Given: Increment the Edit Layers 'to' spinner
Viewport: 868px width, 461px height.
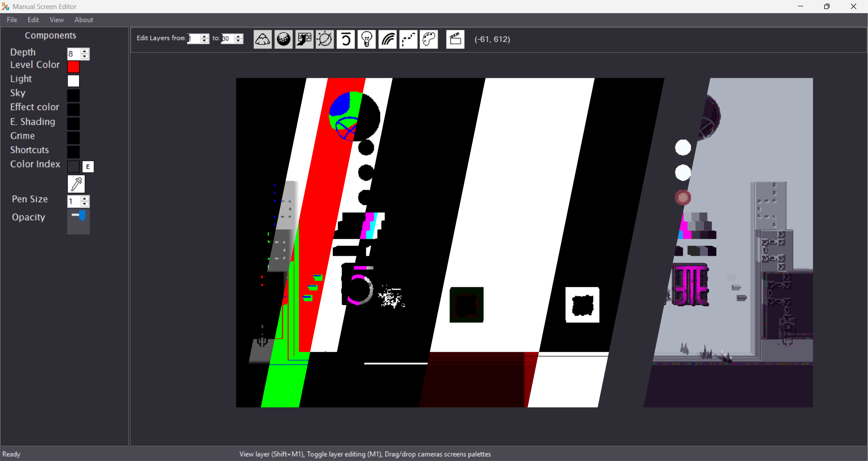Looking at the screenshot, I should coord(238,36).
